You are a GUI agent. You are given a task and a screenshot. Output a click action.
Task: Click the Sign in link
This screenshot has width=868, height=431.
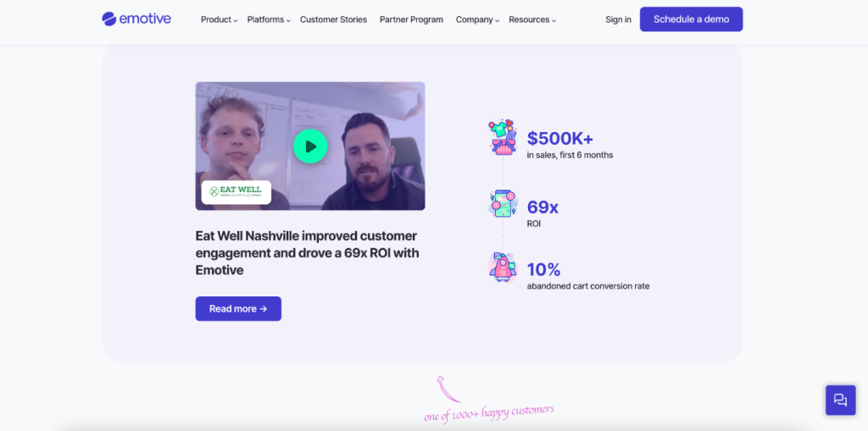[618, 19]
